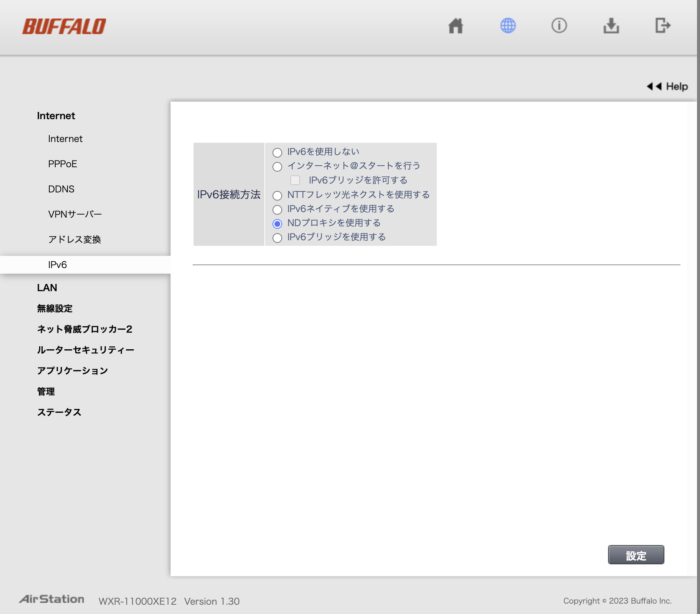Click the Version 1.30 text
The image size is (700, 614).
(x=212, y=601)
